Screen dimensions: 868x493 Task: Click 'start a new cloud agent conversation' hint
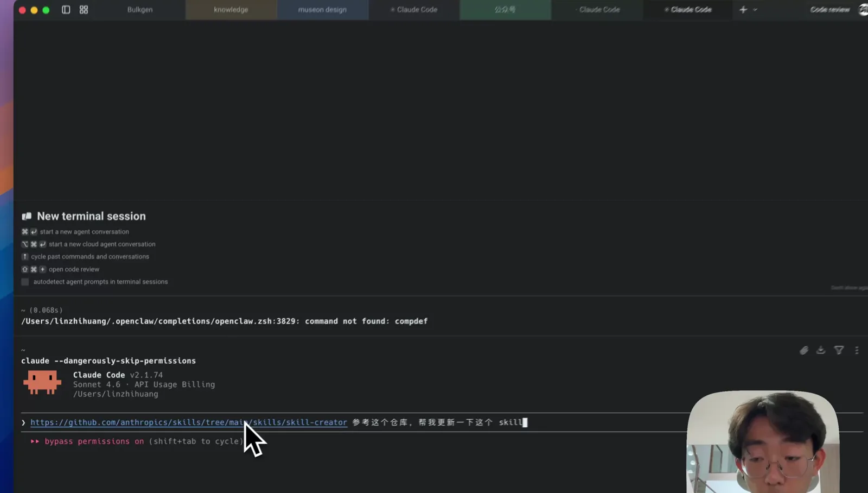[102, 244]
